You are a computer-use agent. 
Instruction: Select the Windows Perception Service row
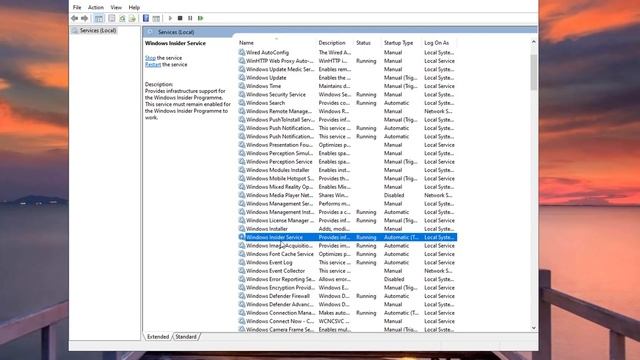pos(347,162)
